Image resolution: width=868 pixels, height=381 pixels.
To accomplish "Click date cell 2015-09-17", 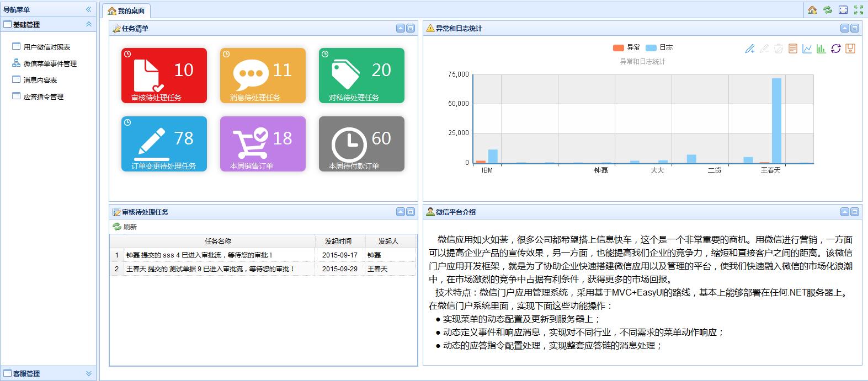I will pyautogui.click(x=340, y=255).
